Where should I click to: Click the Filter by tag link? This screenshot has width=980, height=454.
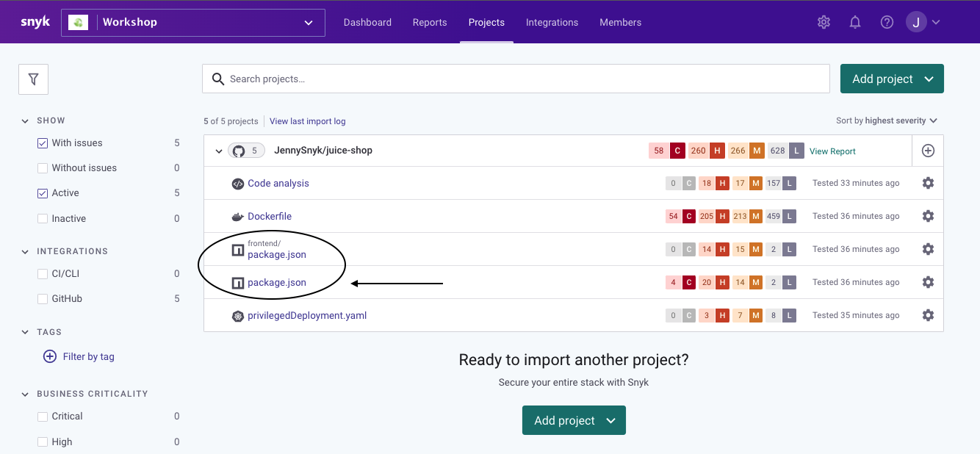click(88, 356)
